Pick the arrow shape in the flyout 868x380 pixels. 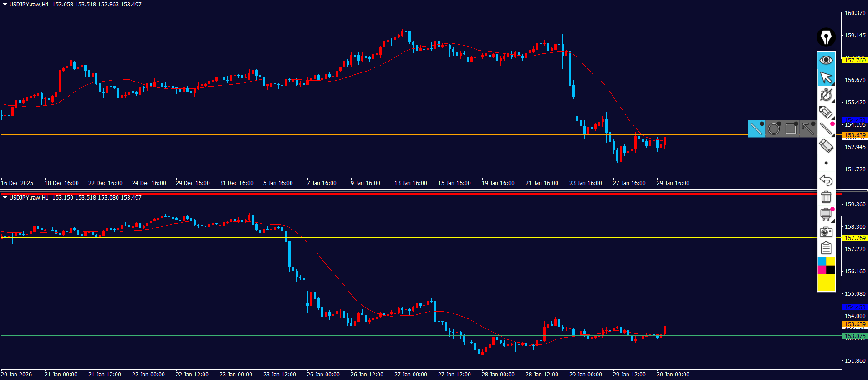pyautogui.click(x=808, y=129)
